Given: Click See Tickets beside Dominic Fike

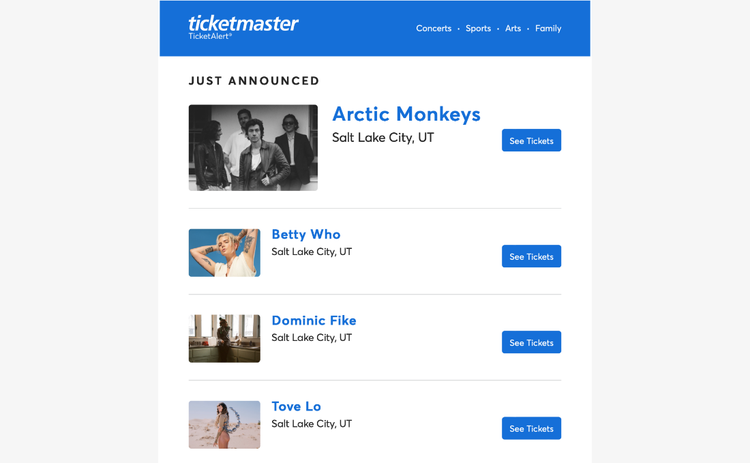Looking at the screenshot, I should 531,343.
